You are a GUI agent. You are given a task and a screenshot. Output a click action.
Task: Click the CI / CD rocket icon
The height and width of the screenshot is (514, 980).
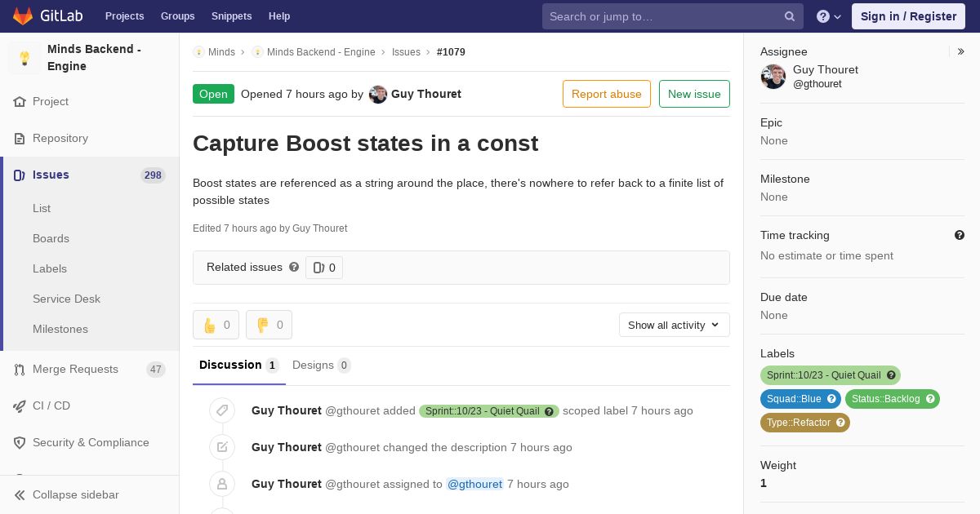coord(20,406)
